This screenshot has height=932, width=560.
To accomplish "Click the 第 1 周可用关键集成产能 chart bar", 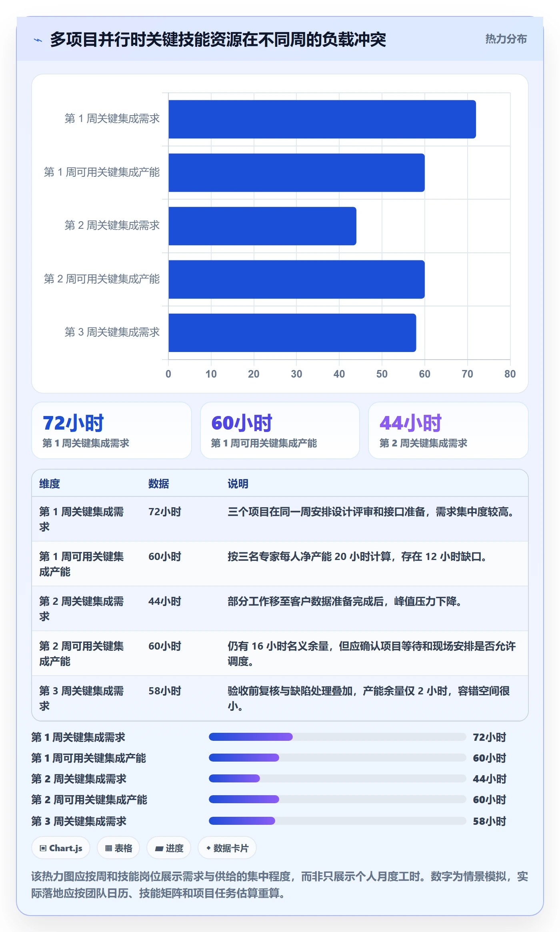I will [296, 173].
